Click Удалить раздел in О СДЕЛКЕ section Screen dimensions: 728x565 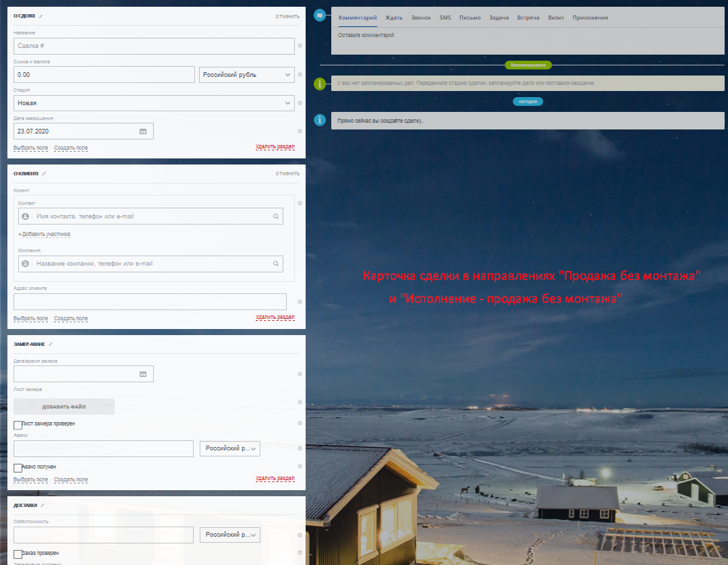[x=275, y=146]
